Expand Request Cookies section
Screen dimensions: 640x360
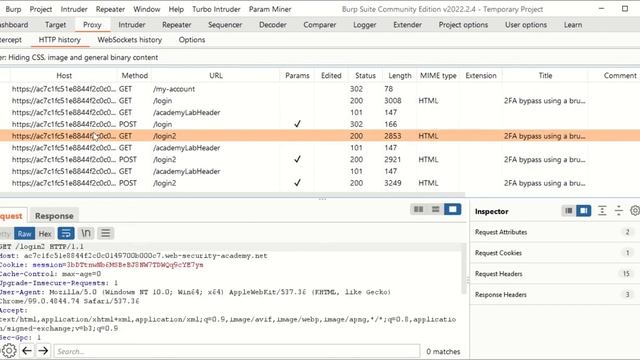pos(554,253)
